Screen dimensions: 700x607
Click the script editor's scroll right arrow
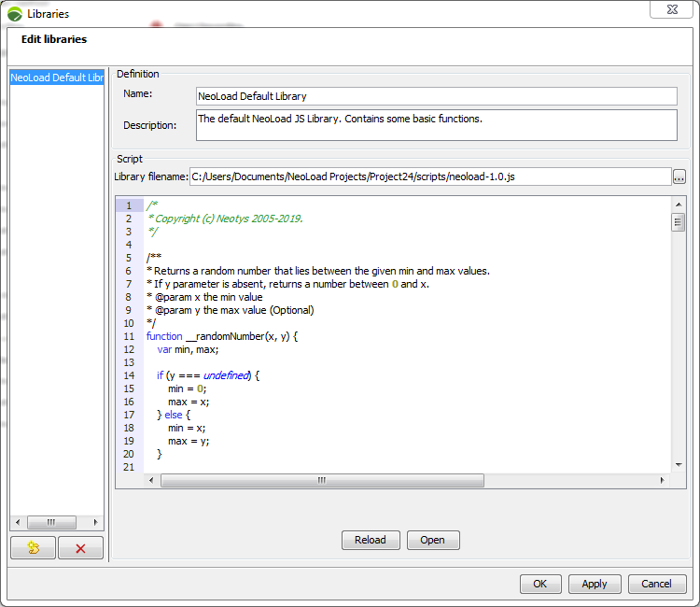point(662,481)
